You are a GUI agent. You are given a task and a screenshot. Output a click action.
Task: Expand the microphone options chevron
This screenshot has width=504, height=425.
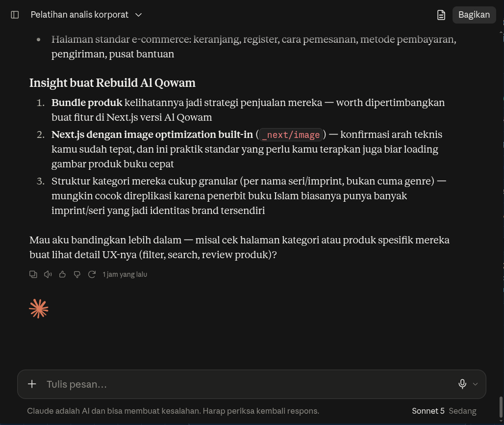pos(475,384)
